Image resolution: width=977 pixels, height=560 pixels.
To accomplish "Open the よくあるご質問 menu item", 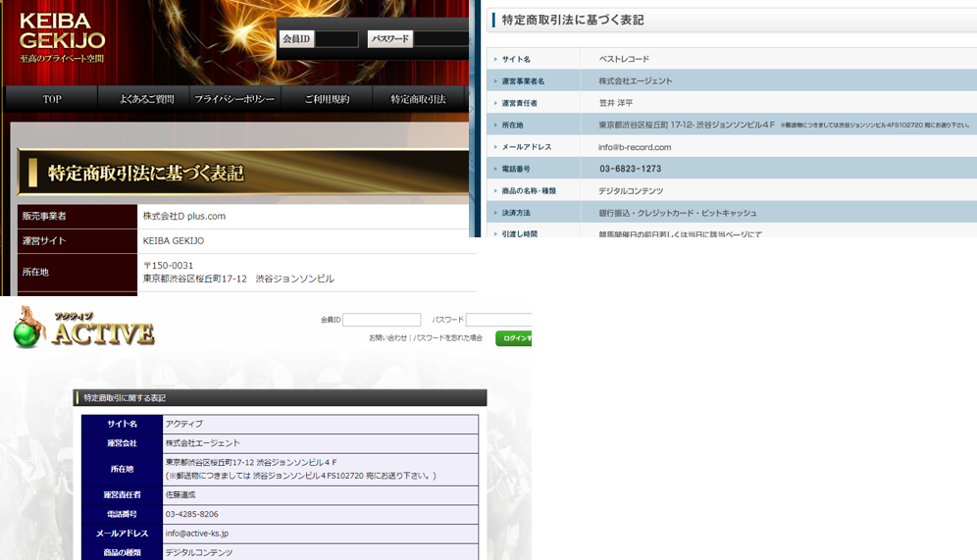I will (x=146, y=99).
